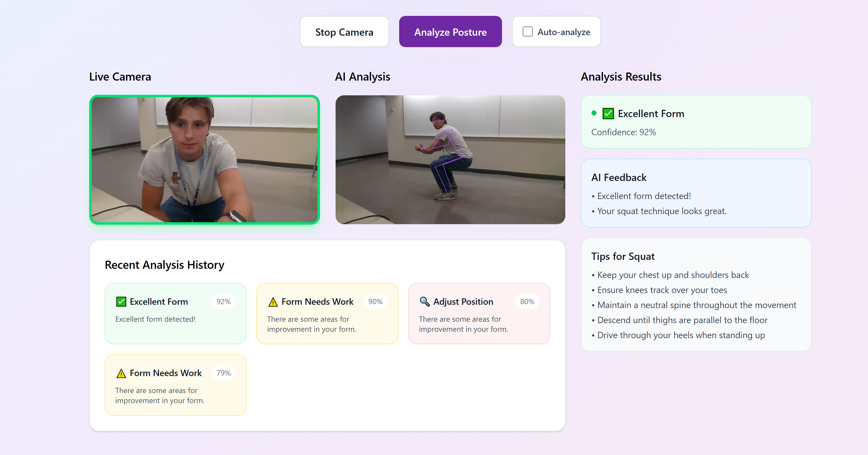Click the AI Feedback panel heading

(x=619, y=178)
